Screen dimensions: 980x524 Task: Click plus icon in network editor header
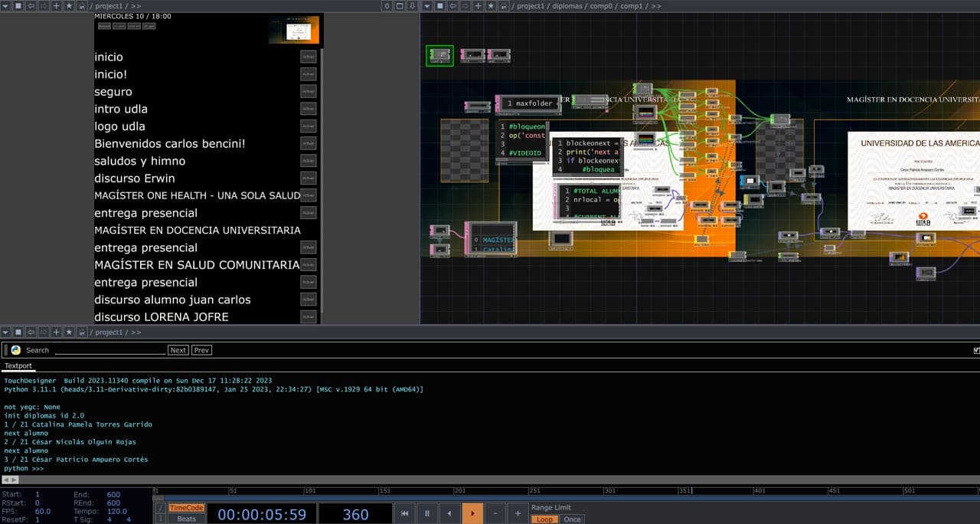478,5
